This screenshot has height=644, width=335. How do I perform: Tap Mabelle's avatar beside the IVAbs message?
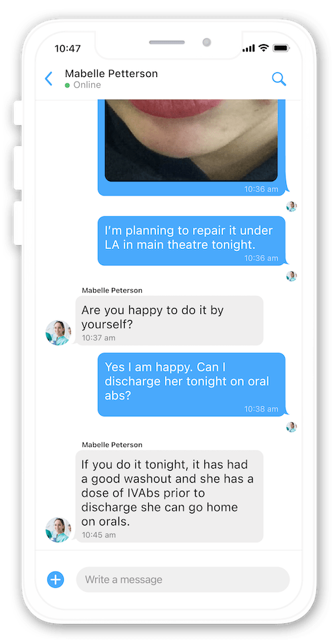58,530
